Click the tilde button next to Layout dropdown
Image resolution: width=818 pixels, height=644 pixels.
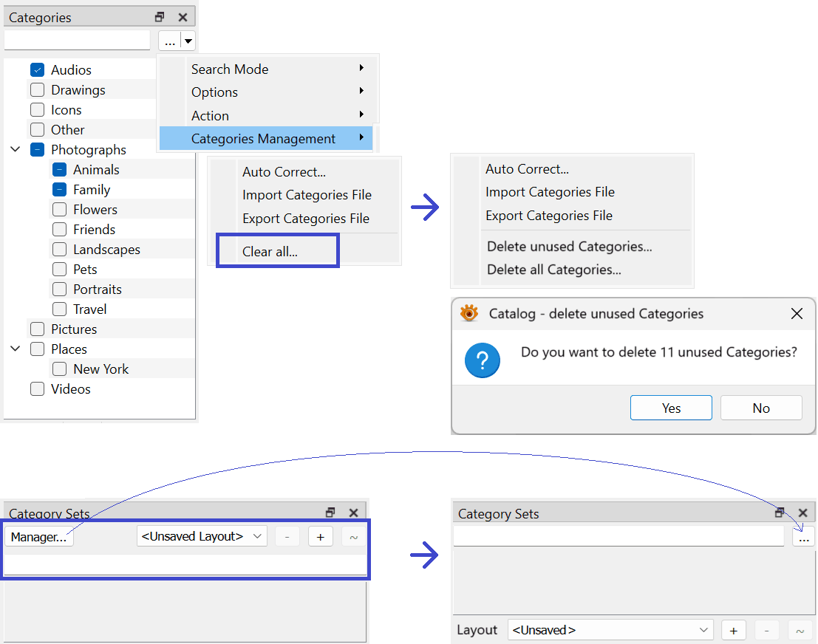800,631
